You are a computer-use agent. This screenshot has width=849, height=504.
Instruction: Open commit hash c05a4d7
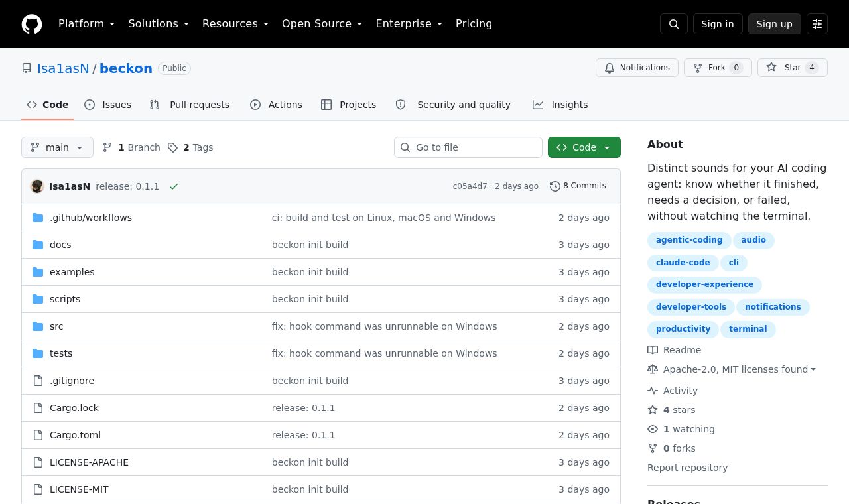(470, 186)
